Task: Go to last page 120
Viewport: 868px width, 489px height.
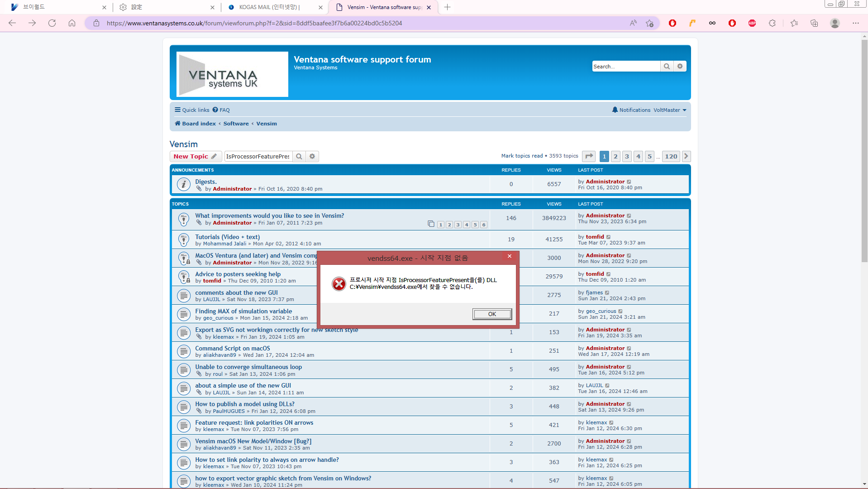Action: (671, 156)
